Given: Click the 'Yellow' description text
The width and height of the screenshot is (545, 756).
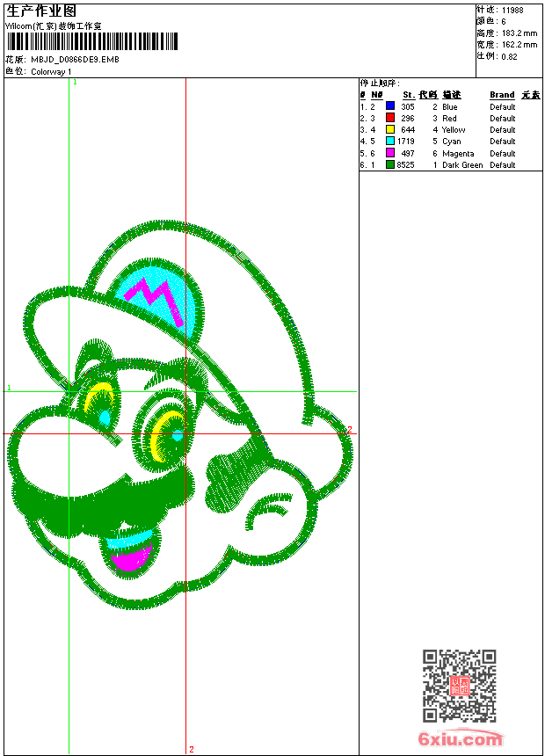Looking at the screenshot, I should click(454, 130).
